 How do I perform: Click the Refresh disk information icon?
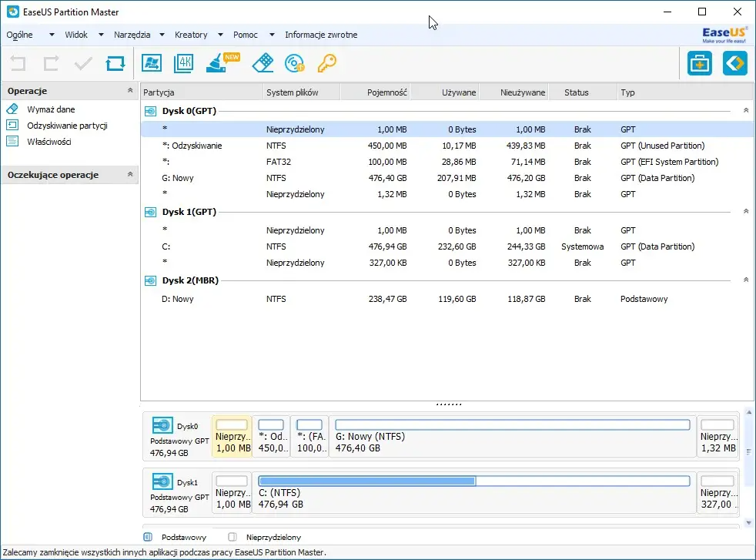[115, 63]
